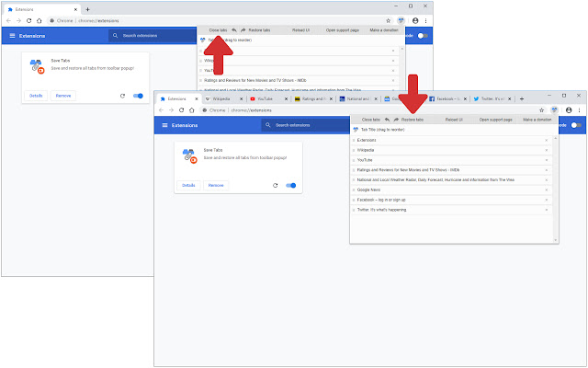588x368 pixels.
Task: Disable Save Tabs extension toggle in front window
Action: [x=291, y=185]
